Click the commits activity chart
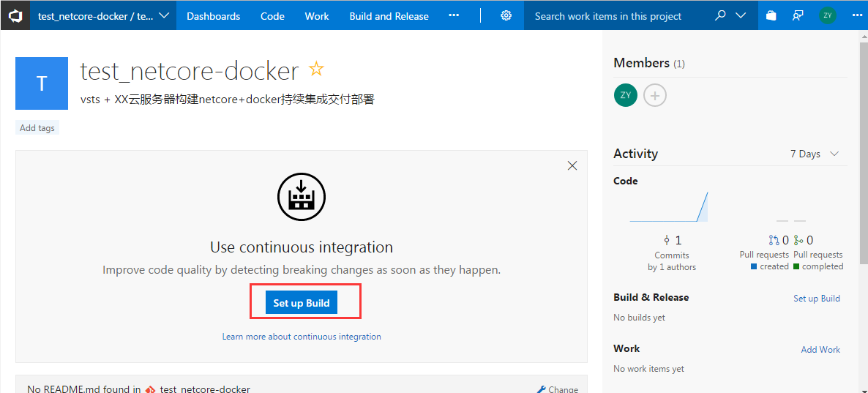868x393 pixels. tap(669, 207)
